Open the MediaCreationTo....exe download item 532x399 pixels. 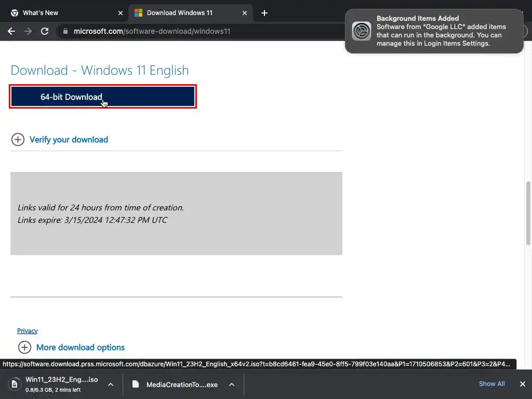coord(182,385)
